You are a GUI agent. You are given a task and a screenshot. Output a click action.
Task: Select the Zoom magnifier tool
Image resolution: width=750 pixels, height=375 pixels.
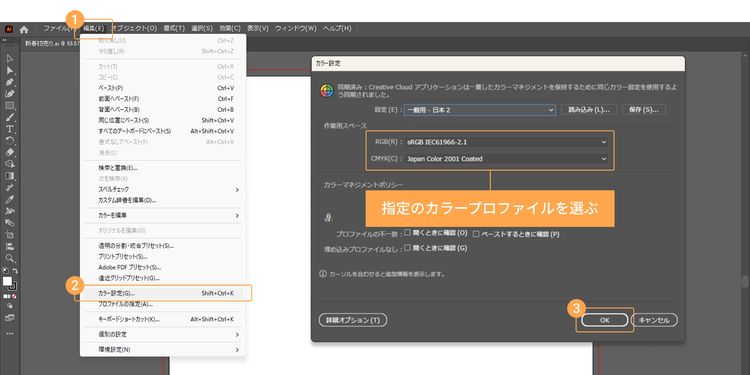[10, 258]
